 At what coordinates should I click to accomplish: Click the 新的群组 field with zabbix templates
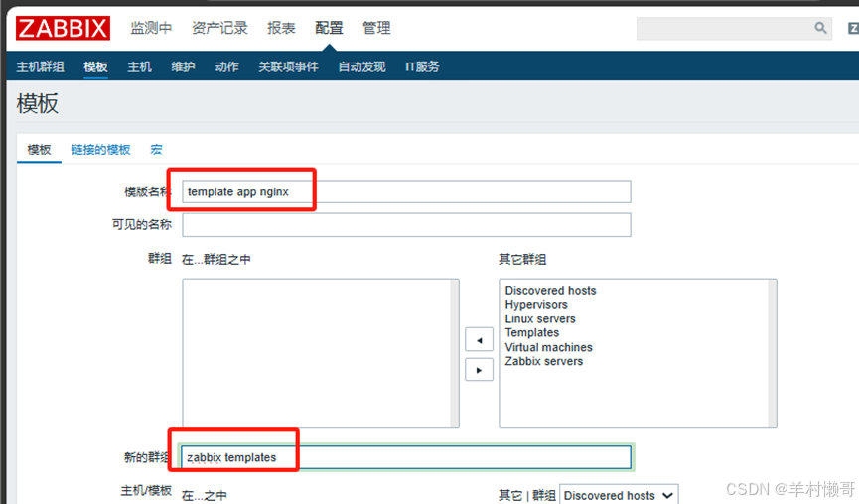tap(406, 457)
